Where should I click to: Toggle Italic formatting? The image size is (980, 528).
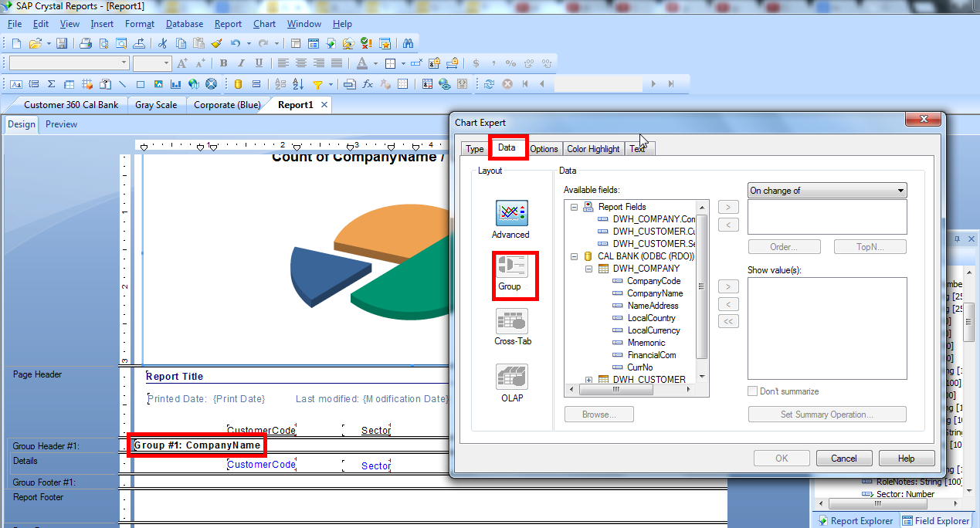click(x=242, y=63)
